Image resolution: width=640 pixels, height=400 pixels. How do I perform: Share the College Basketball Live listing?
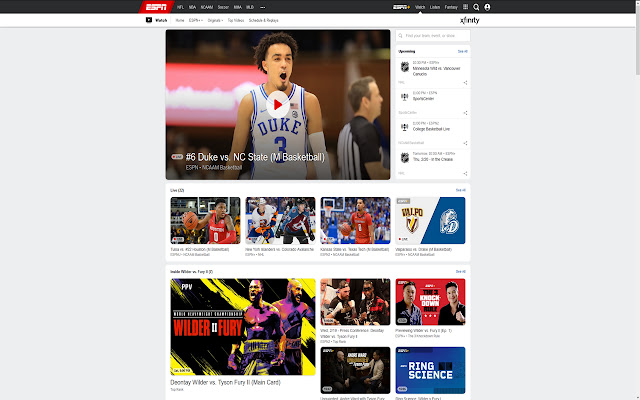pyautogui.click(x=465, y=143)
